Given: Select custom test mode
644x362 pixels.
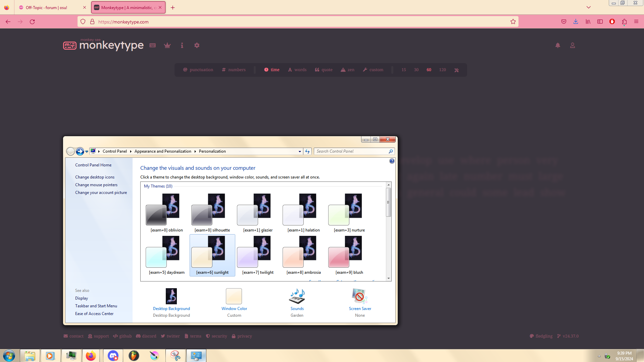Looking at the screenshot, I should pyautogui.click(x=373, y=70).
